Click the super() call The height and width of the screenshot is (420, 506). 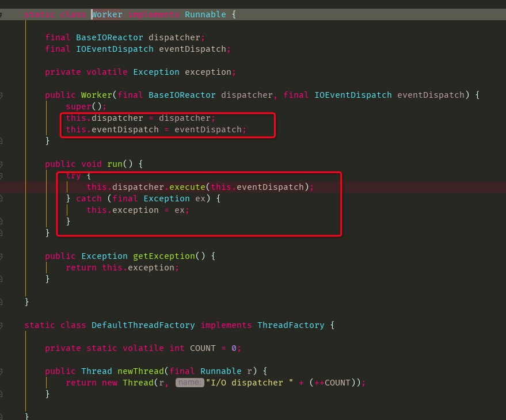83,106
